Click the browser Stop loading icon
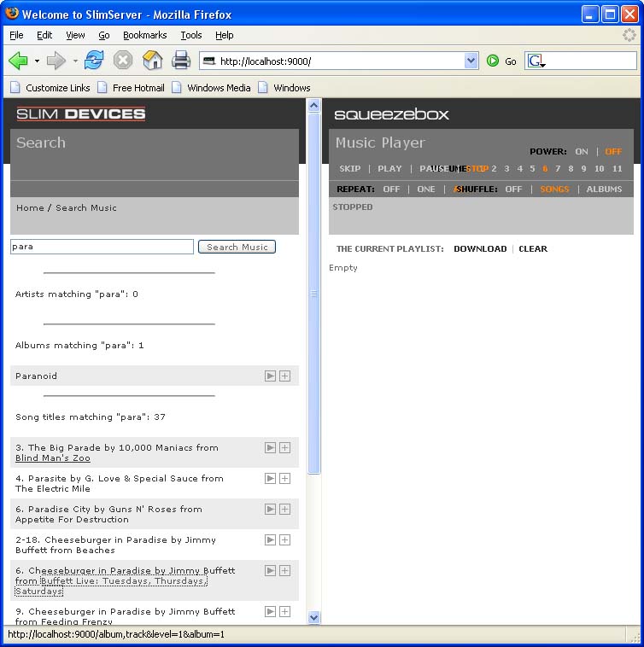 point(123,61)
